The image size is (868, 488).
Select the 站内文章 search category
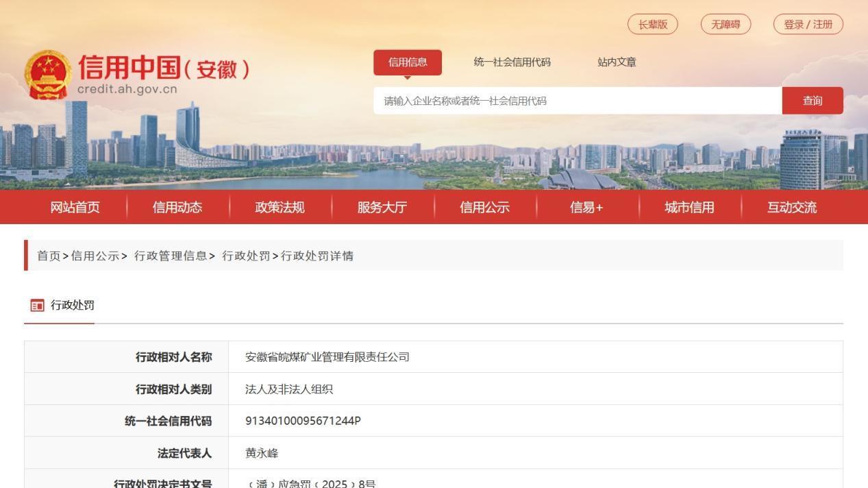[617, 62]
